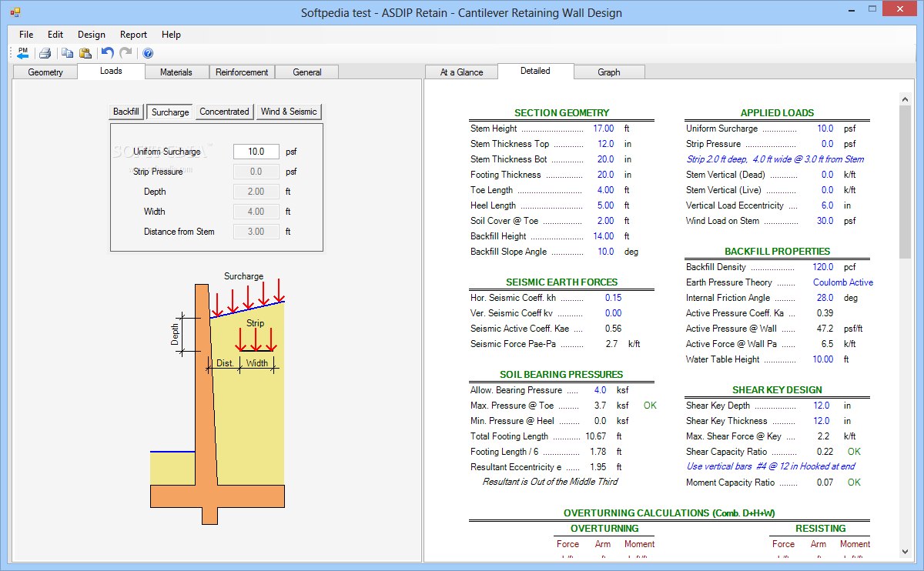Click the Backfill loads button
This screenshot has width=924, height=571.
(x=126, y=112)
